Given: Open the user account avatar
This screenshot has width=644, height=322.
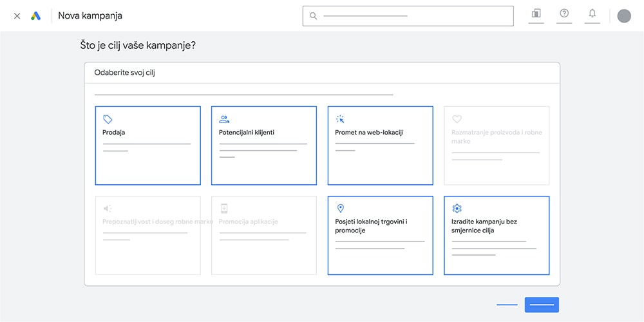Looking at the screenshot, I should tap(623, 15).
